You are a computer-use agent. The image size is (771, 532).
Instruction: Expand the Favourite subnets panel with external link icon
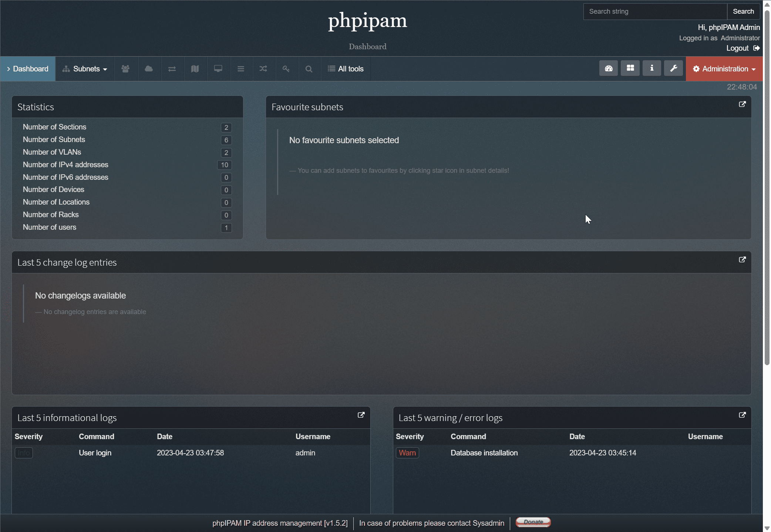742,104
